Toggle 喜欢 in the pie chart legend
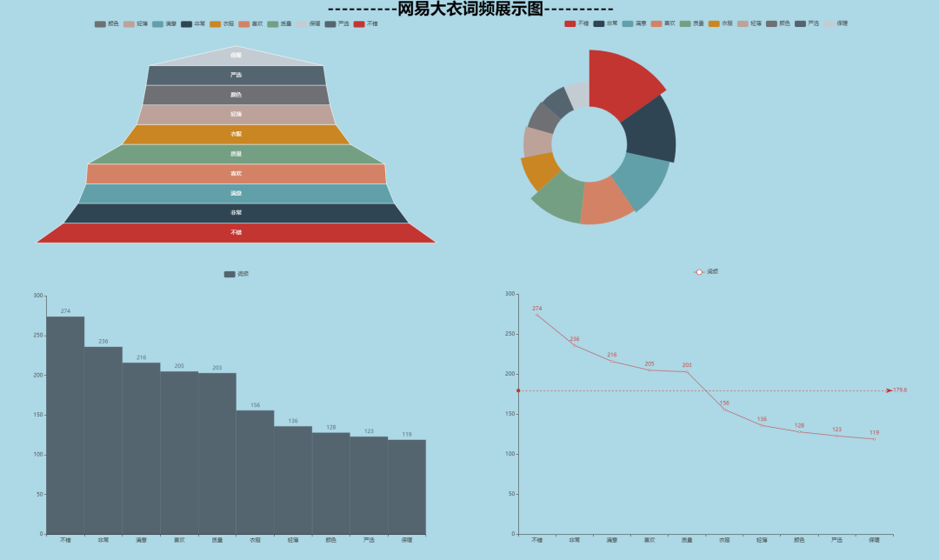The width and height of the screenshot is (939, 560). pyautogui.click(x=663, y=23)
